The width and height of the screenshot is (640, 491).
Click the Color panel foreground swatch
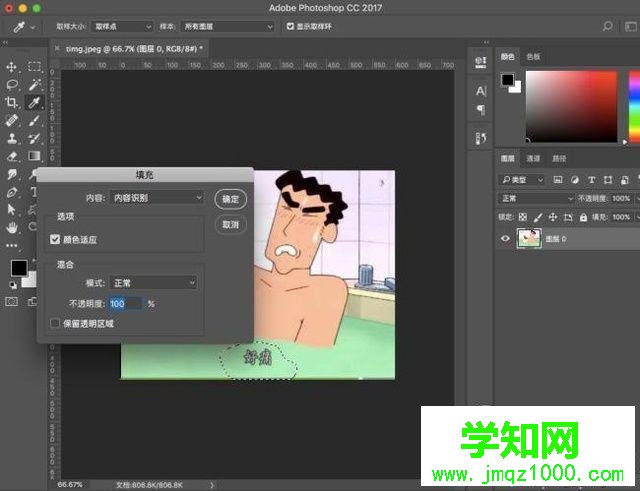coord(507,80)
